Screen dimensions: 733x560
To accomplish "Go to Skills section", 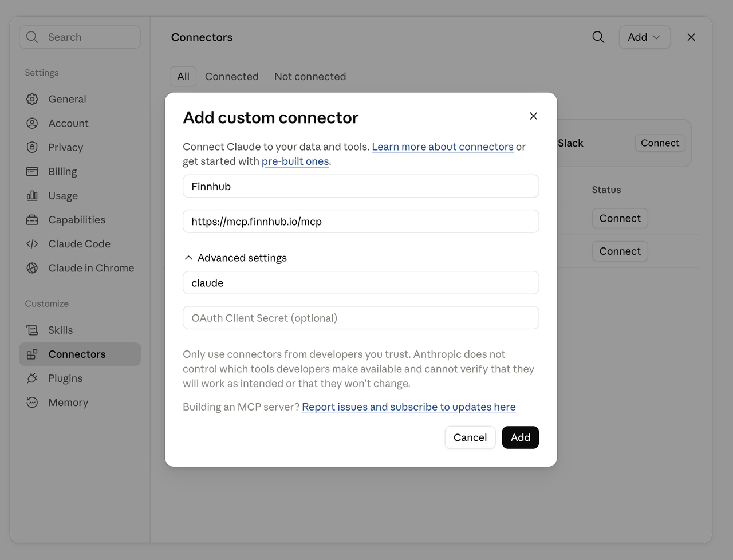I will pos(80,330).
